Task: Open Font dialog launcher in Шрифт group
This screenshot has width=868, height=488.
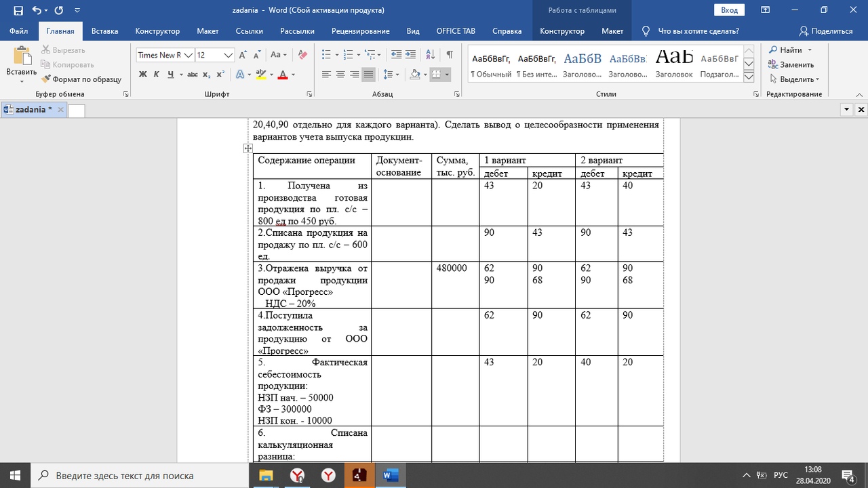Action: pyautogui.click(x=309, y=95)
